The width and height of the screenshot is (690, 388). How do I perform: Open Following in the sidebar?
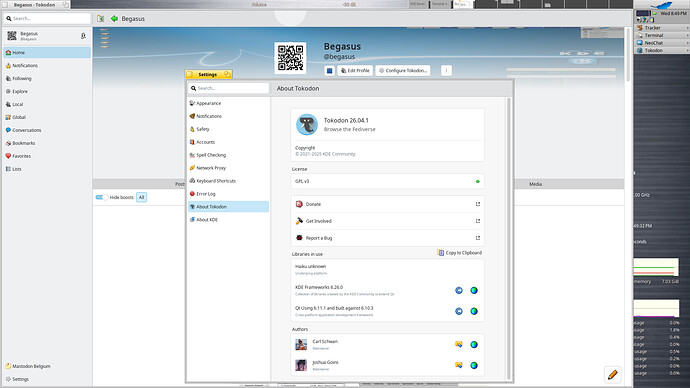47,78
